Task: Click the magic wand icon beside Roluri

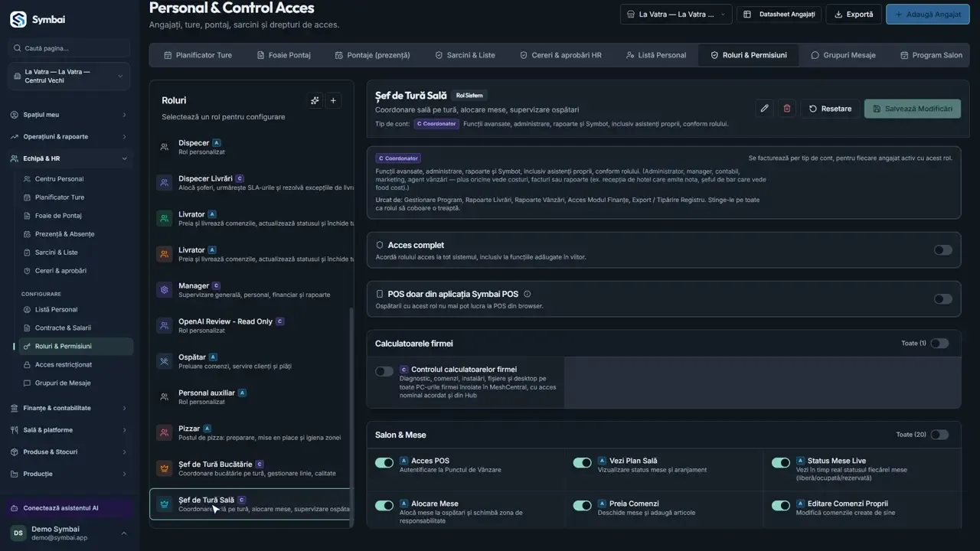Action: (315, 100)
